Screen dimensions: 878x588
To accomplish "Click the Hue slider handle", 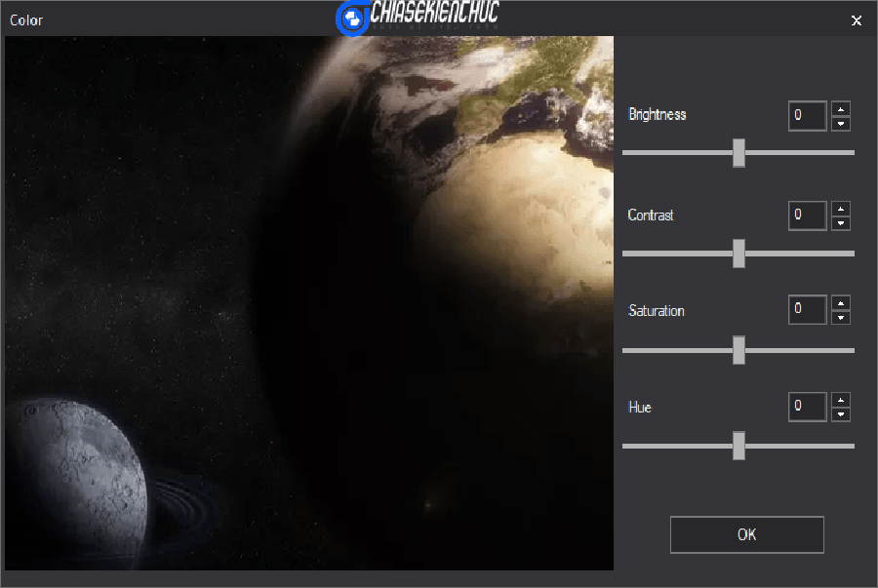I will [x=738, y=446].
